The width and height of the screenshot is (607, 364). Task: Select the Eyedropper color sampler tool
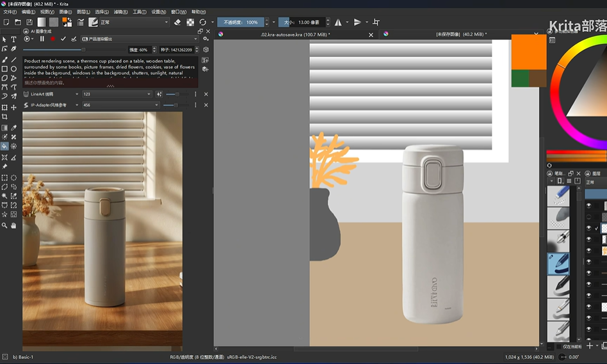(x=13, y=127)
